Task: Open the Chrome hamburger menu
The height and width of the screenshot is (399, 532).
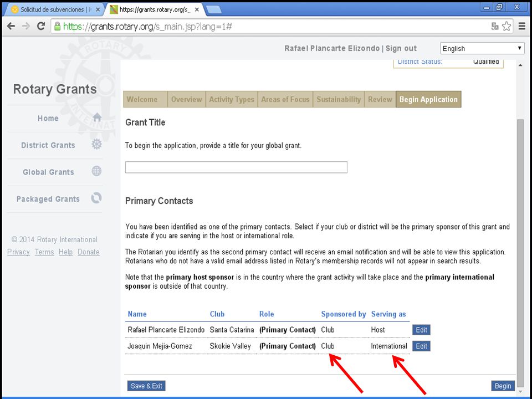Action: 522,26
